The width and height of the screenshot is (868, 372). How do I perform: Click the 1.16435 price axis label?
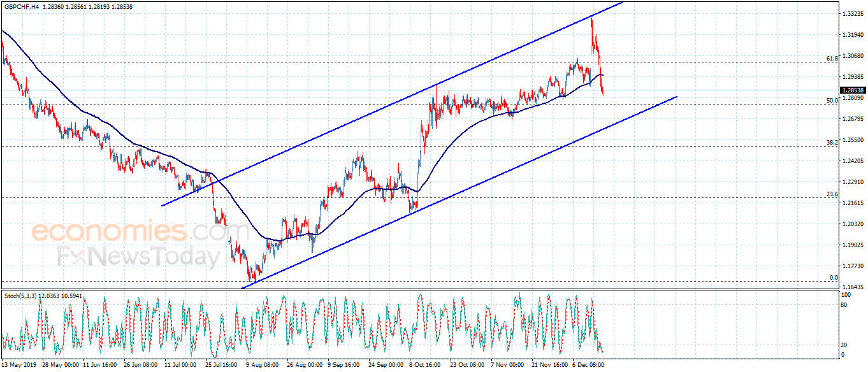pyautogui.click(x=852, y=287)
